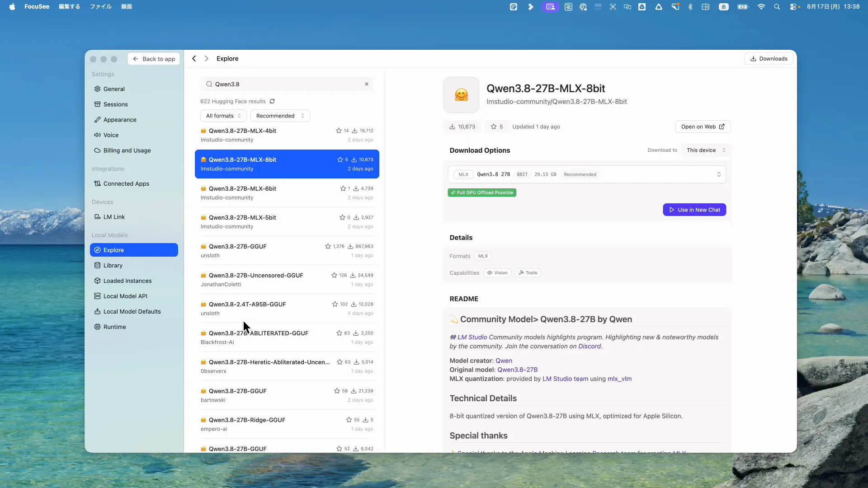Screen dimensions: 868x488
Task: Open the Loaded Instances page
Action: click(134, 281)
